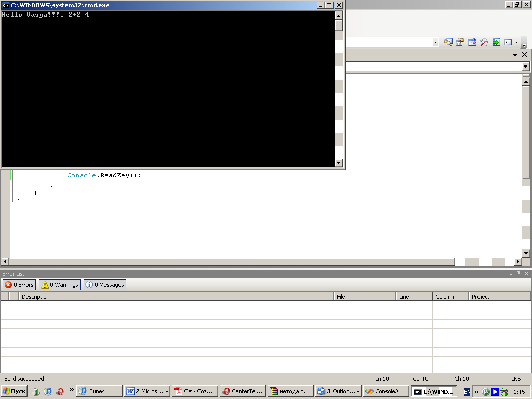This screenshot has width=532, height=399.
Task: Open Пуск Start menu button
Action: [x=14, y=391]
